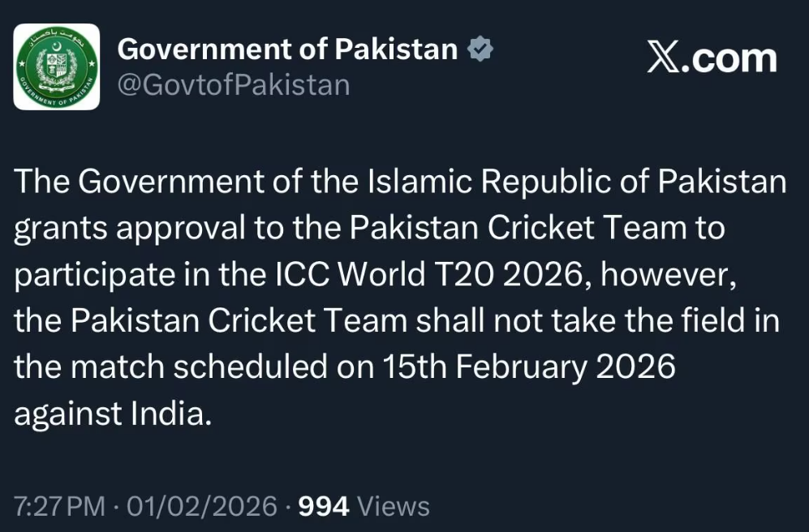Image resolution: width=809 pixels, height=532 pixels.
Task: Click the word "against" in the last line
Action: [69, 414]
